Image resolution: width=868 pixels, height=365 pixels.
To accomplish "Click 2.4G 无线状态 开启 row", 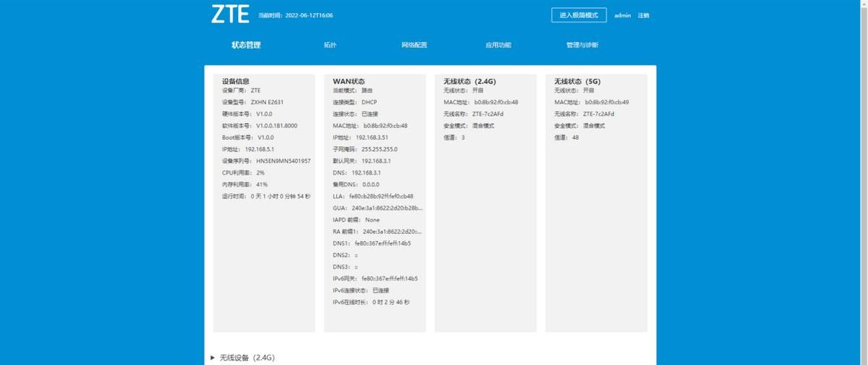I will [464, 91].
